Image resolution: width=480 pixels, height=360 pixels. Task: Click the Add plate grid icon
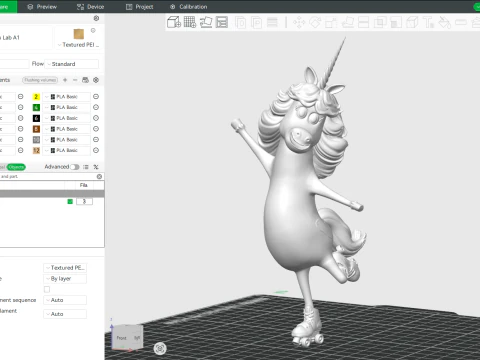point(190,22)
